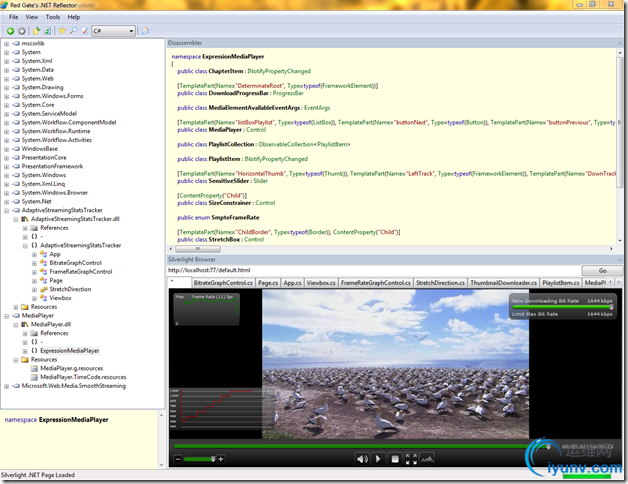Click the plus volume button
This screenshot has height=484, width=628.
click(221, 459)
